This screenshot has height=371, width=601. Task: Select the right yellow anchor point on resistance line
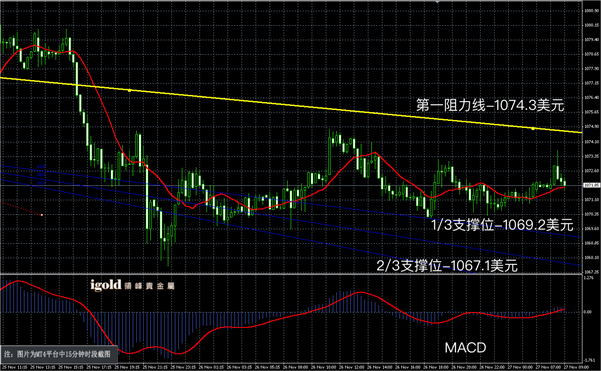[x=533, y=129]
